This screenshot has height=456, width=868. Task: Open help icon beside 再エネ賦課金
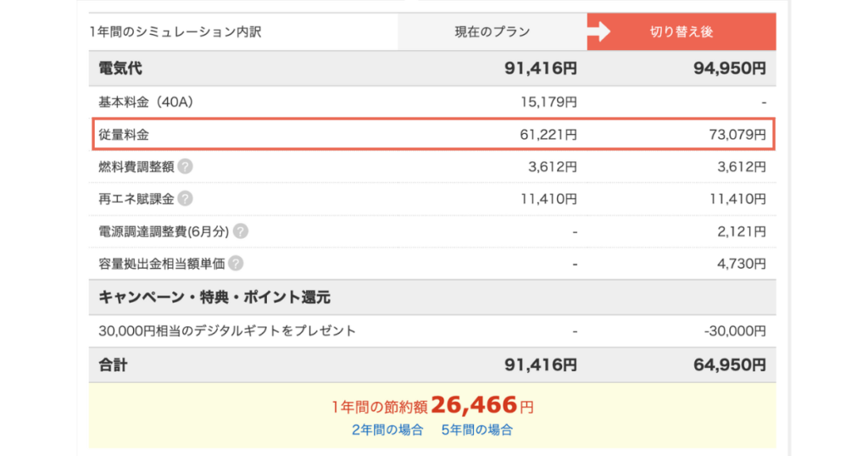pyautogui.click(x=186, y=198)
